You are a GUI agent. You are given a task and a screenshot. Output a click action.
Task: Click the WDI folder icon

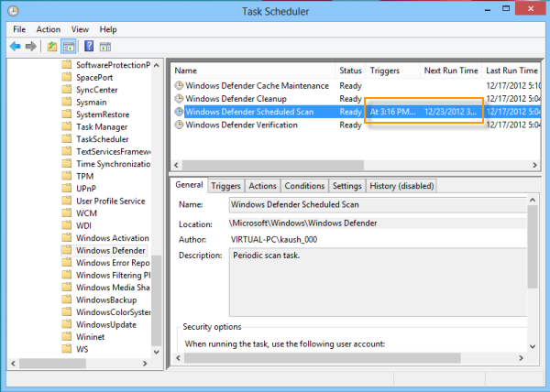click(67, 225)
